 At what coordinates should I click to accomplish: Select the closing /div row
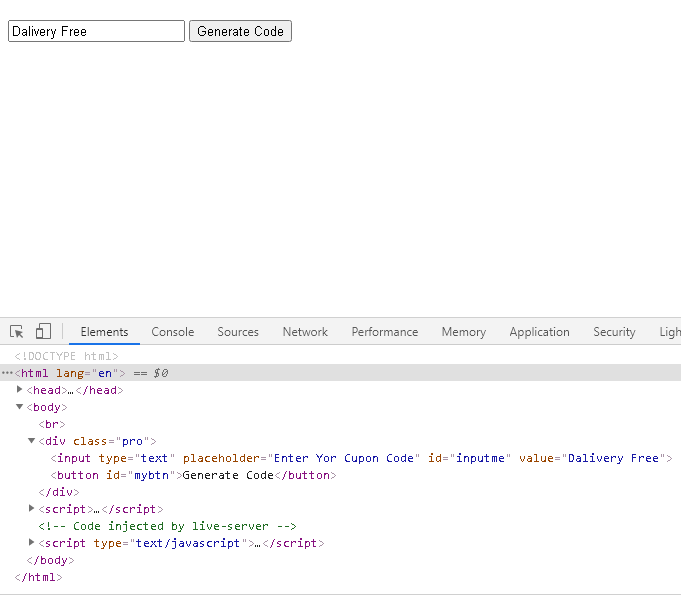[x=59, y=492]
